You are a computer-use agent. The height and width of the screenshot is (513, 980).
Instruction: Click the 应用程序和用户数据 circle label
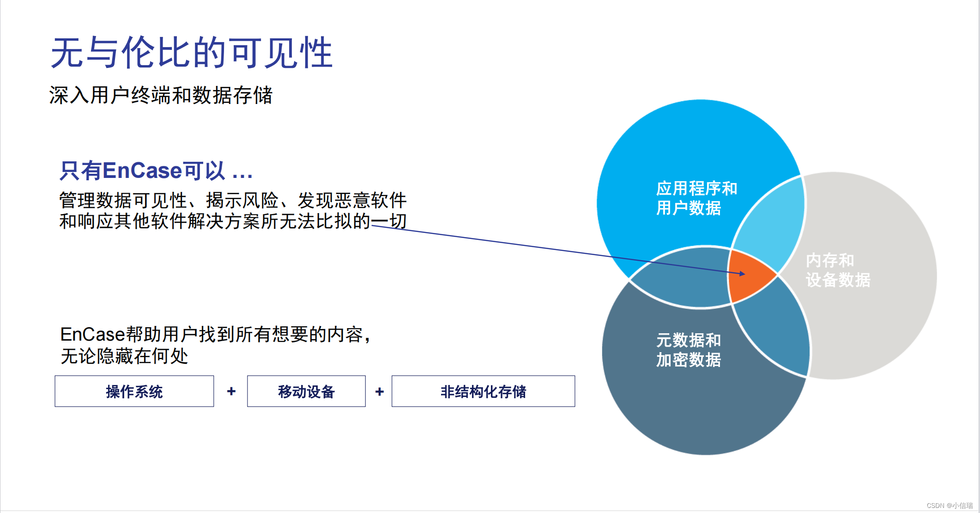click(696, 198)
